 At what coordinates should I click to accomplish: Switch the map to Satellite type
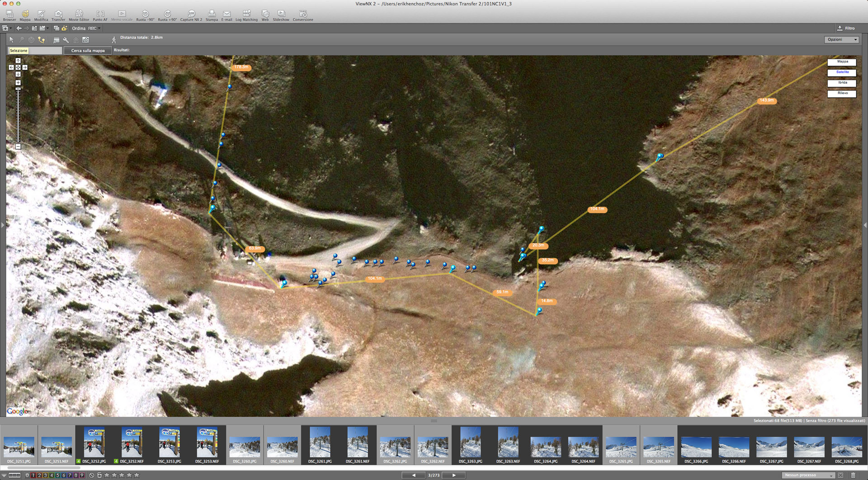842,72
